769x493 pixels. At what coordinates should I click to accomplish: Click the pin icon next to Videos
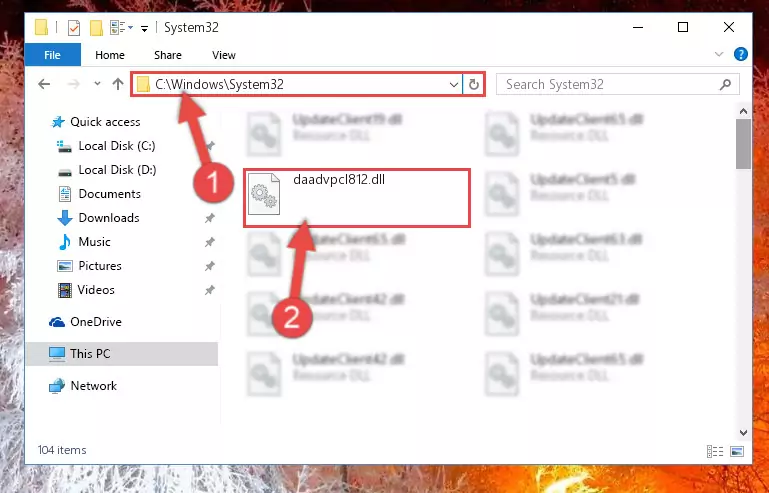(210, 290)
